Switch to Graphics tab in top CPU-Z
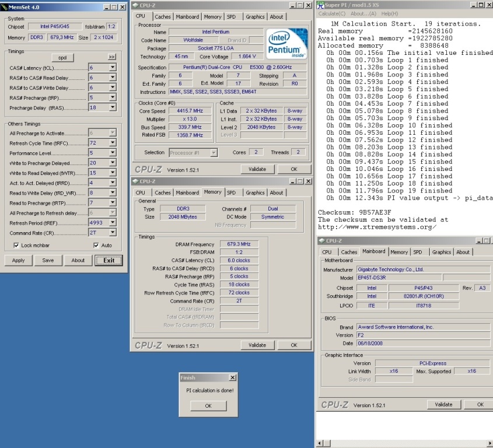493x448 pixels. coord(255,17)
